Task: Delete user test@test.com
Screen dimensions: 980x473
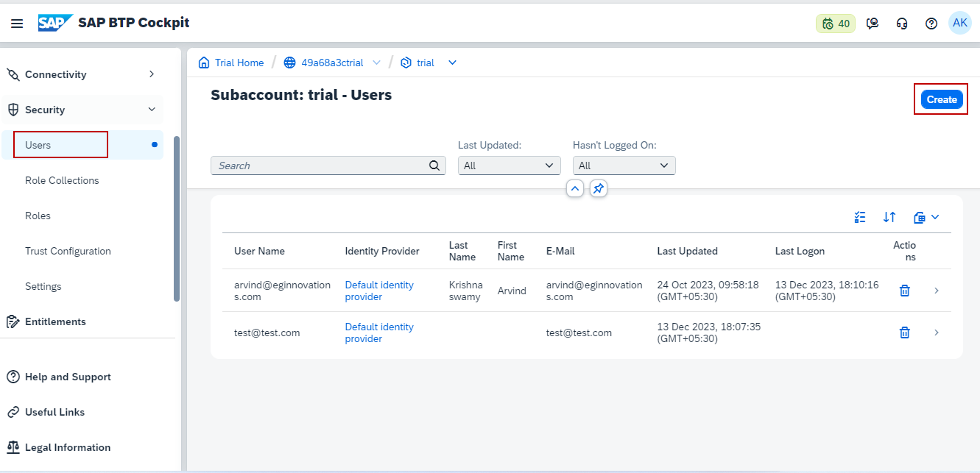Action: 905,332
